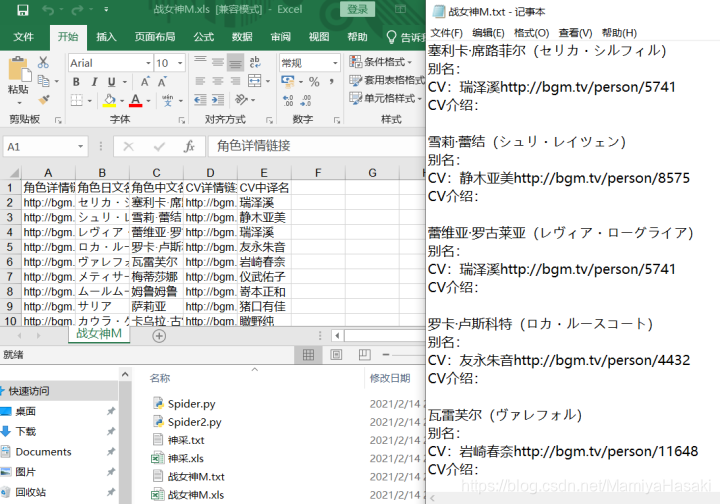The height and width of the screenshot is (504, 720).
Task: Switch to the 视图 ribbon tab
Action: click(319, 37)
